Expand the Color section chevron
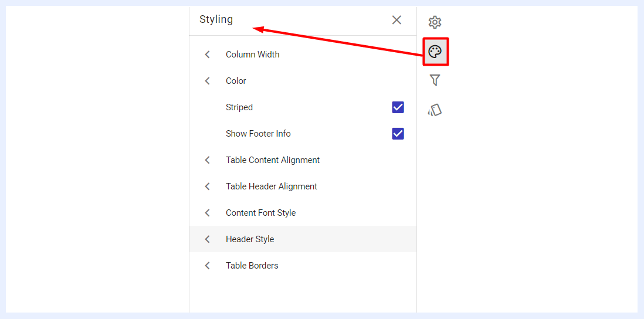 click(208, 81)
